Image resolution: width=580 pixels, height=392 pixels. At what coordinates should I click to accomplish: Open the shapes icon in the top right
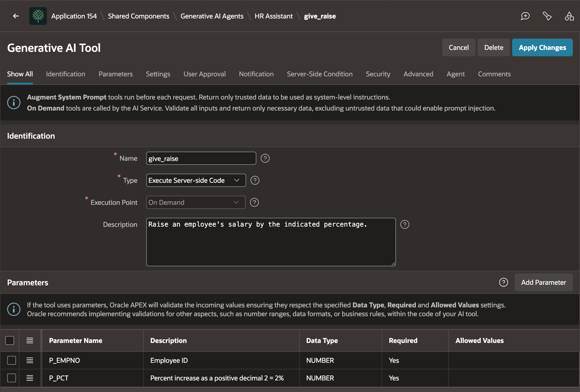point(569,16)
